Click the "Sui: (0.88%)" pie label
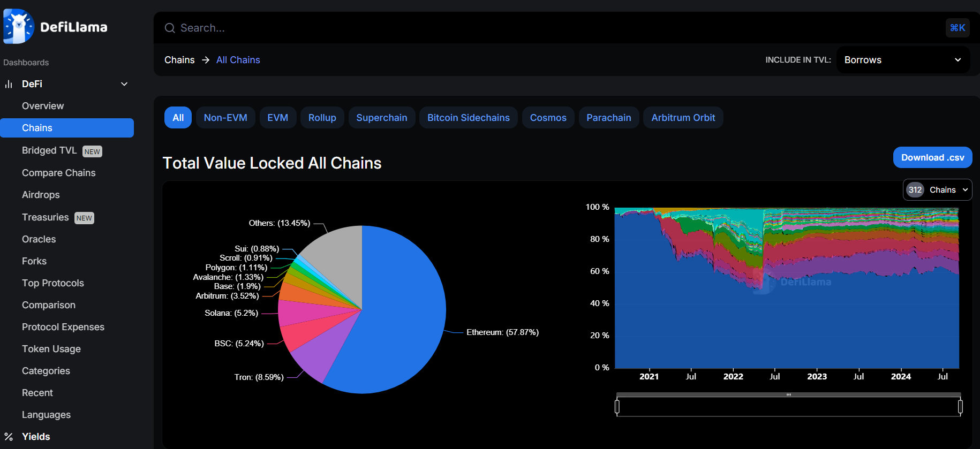This screenshot has width=980, height=449. point(257,249)
